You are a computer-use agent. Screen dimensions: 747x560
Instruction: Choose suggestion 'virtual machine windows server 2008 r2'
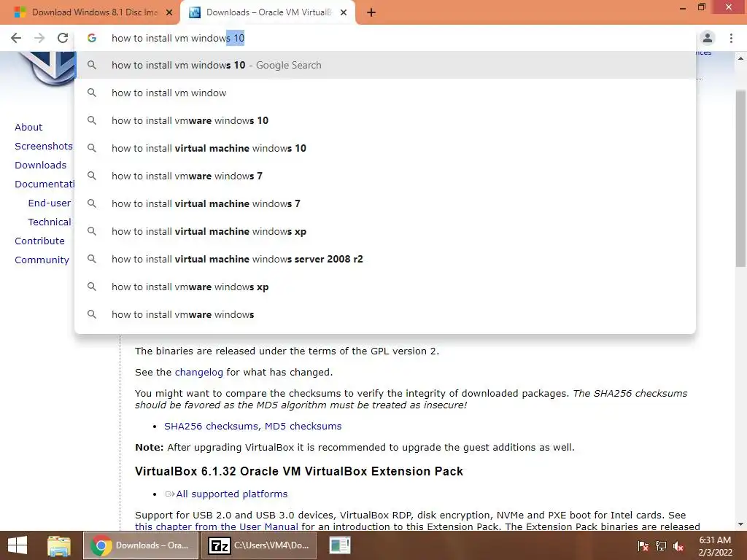click(x=385, y=259)
